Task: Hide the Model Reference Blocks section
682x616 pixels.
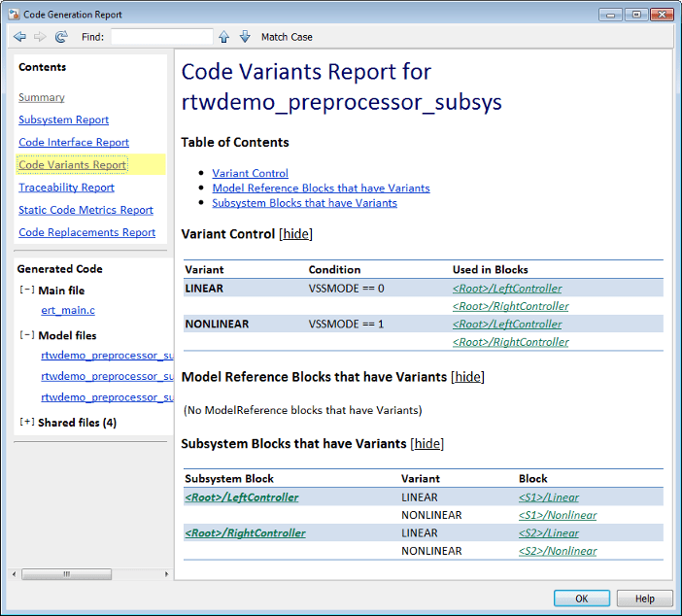Action: tap(467, 377)
